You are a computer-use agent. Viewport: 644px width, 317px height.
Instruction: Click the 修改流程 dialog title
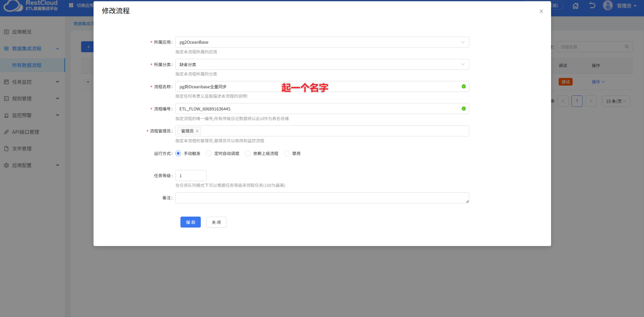(115, 11)
